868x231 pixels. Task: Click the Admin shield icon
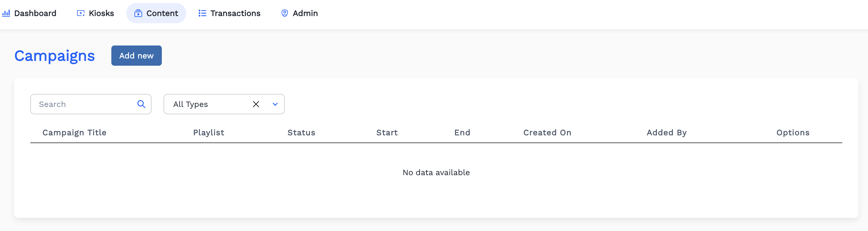285,13
